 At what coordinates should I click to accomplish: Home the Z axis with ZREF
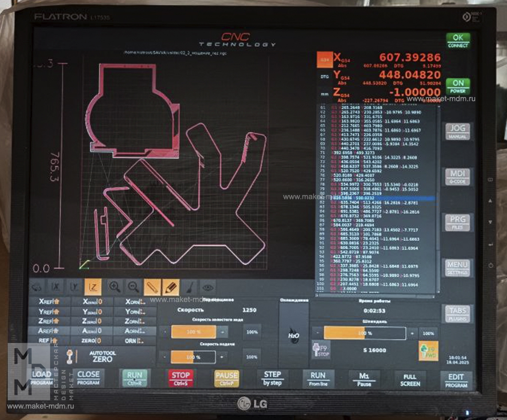pyautogui.click(x=49, y=321)
